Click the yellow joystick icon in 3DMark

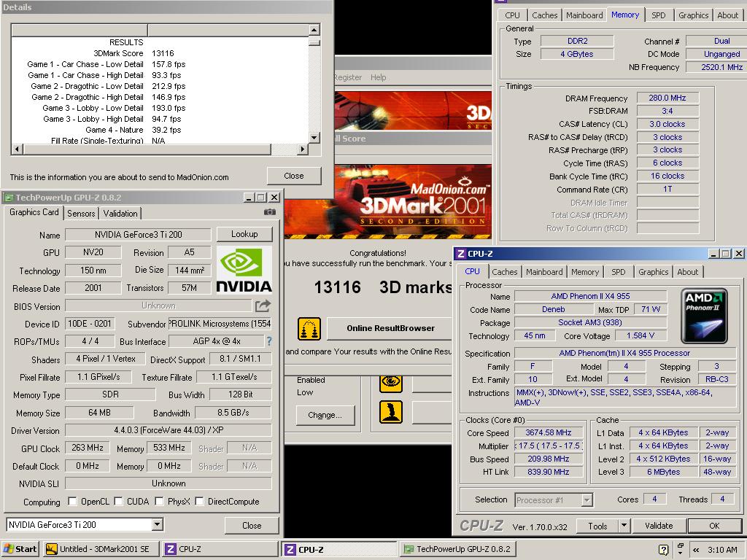coord(391,412)
